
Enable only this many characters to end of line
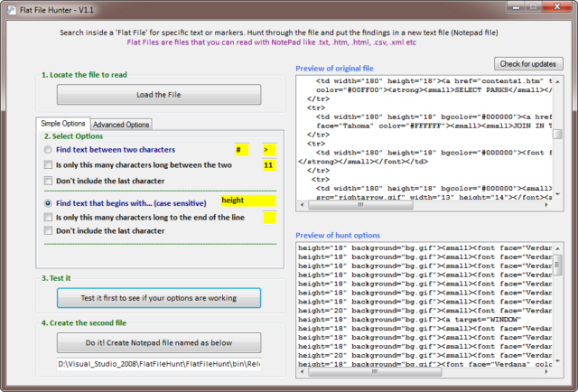pyautogui.click(x=48, y=217)
